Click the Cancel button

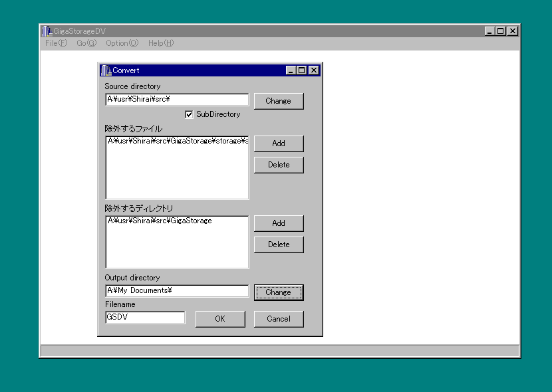click(279, 319)
